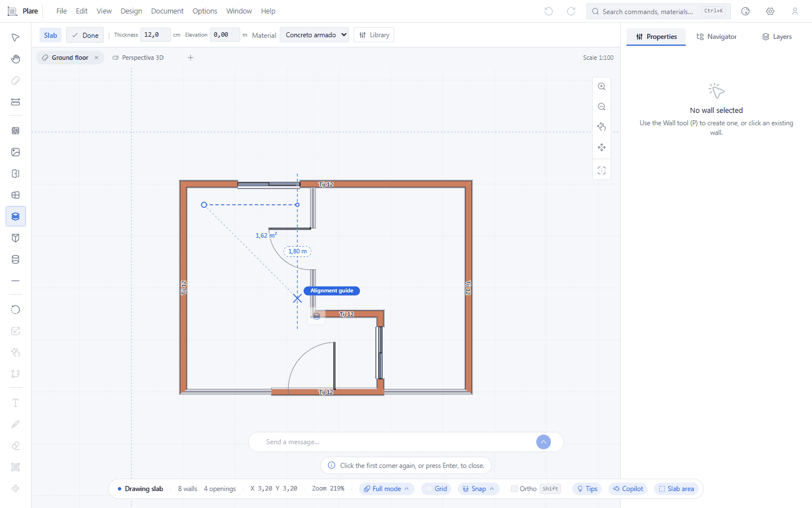
Task: Select the active slab layers tool
Action: [16, 217]
